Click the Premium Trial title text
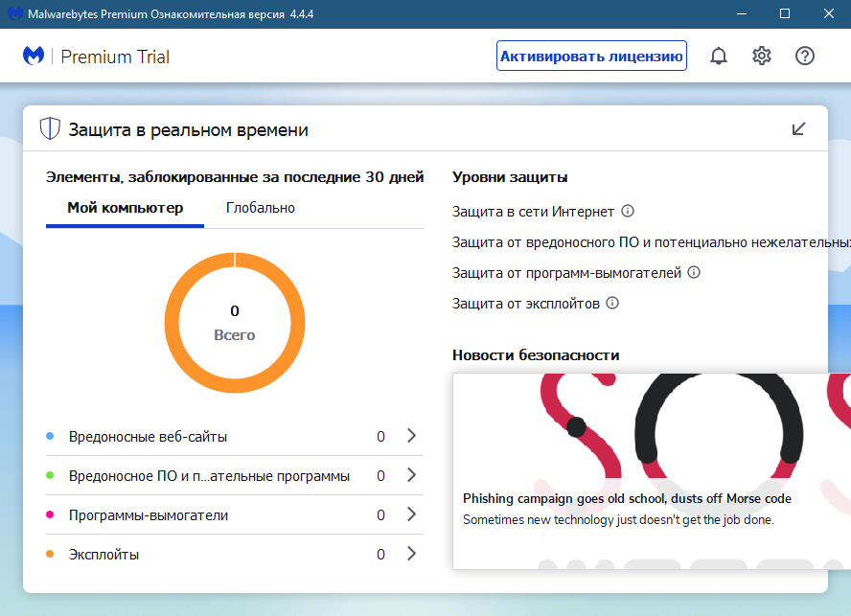This screenshot has width=851, height=616. (x=115, y=57)
